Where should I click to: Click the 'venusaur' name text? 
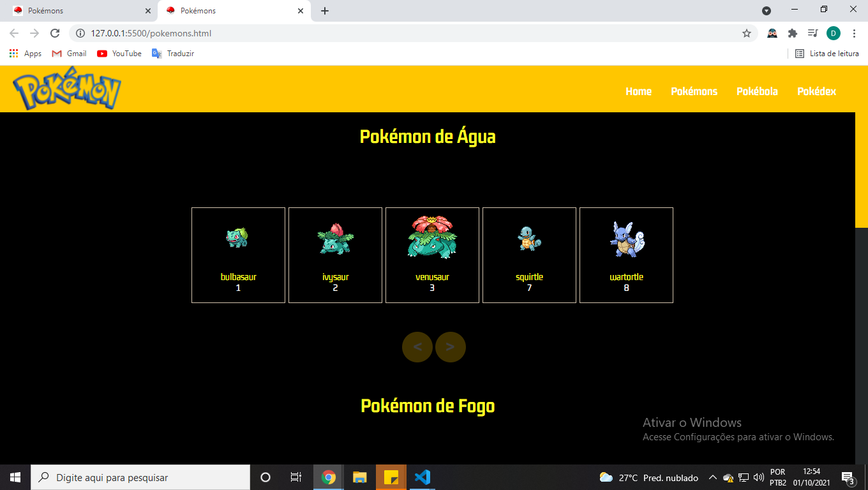pos(432,277)
